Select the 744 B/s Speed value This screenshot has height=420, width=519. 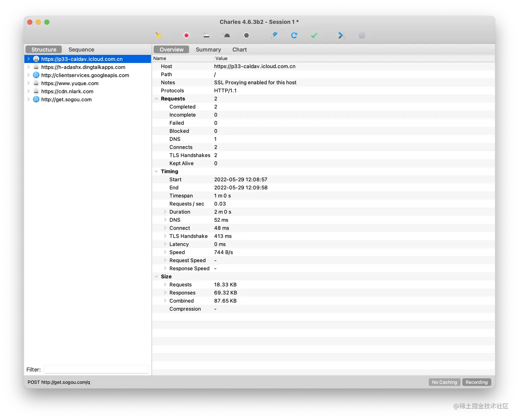(223, 252)
